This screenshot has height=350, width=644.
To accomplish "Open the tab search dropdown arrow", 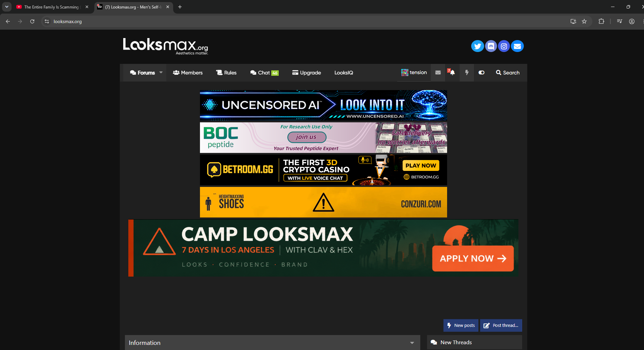I will [x=7, y=7].
